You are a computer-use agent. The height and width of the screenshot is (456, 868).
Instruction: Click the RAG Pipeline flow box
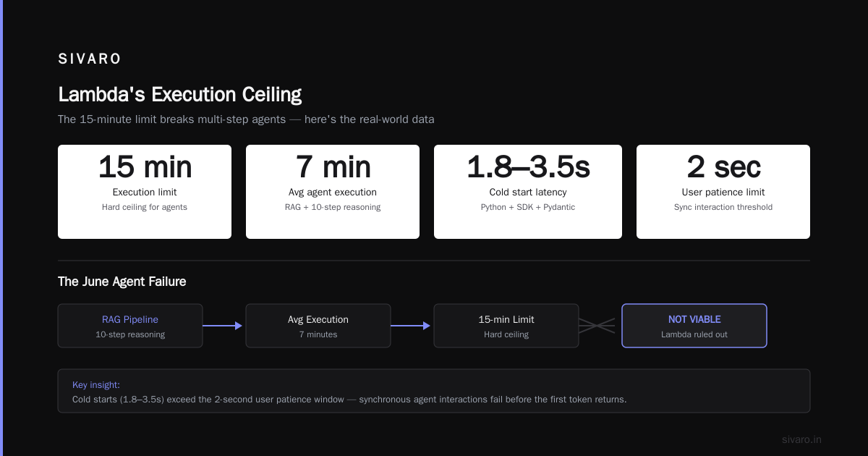130,326
